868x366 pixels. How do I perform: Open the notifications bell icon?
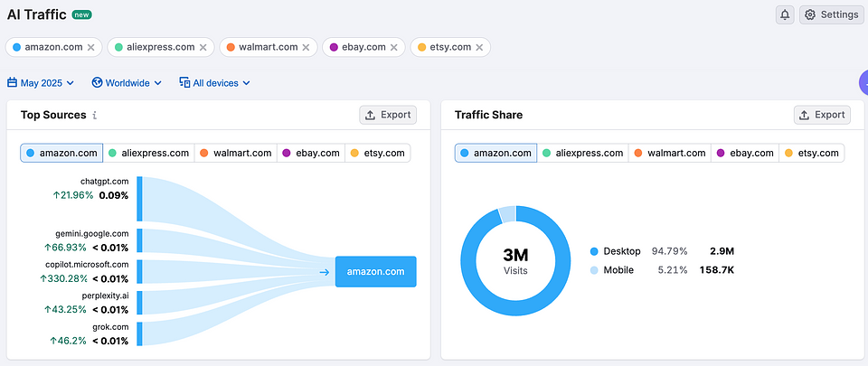click(785, 15)
